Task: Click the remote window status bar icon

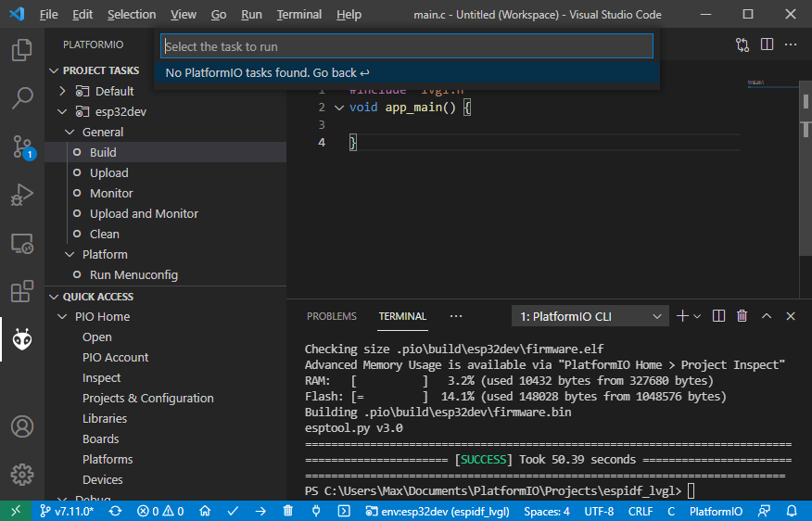Action: click(x=16, y=511)
